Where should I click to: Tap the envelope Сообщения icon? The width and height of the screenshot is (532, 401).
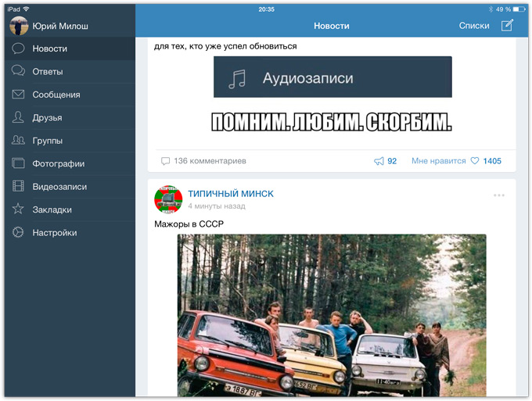(x=18, y=95)
